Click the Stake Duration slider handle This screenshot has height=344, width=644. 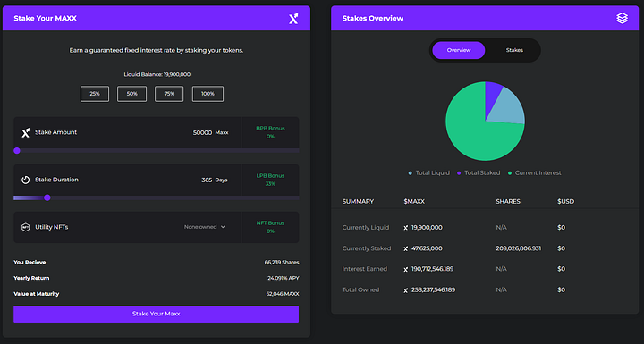47,197
